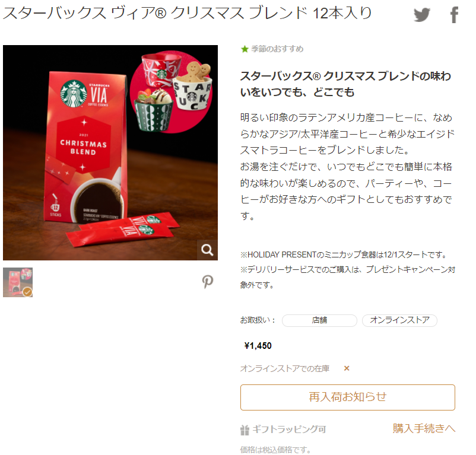Open the 購入手続きへ checkout link
Image resolution: width=476 pixels, height=455 pixels.
coord(424,428)
